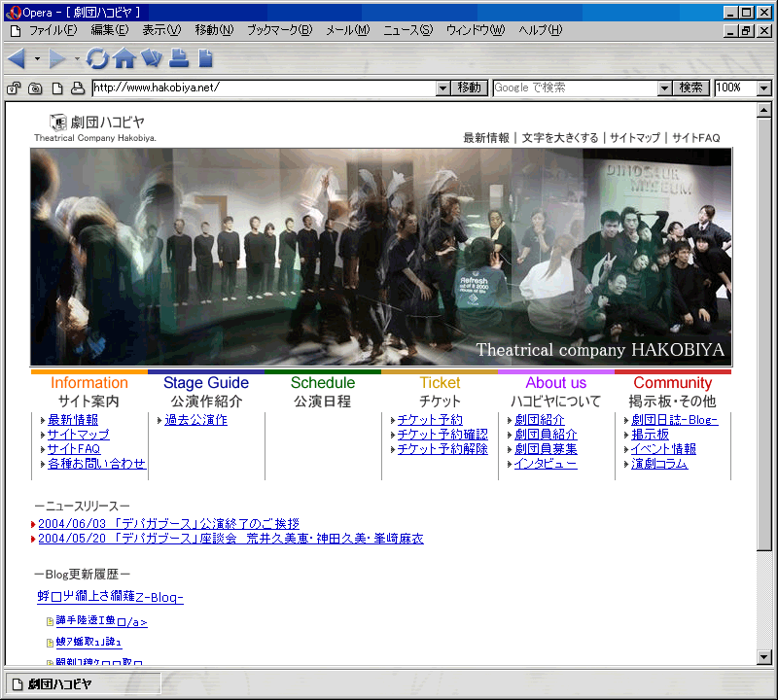Click the 移動 go button
The width and height of the screenshot is (778, 700).
tap(470, 88)
